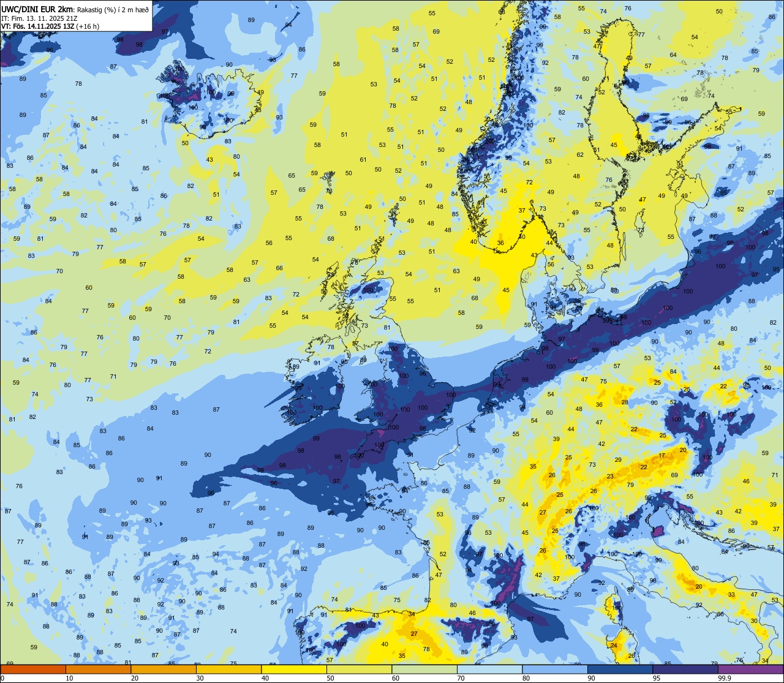Click the 20–30 legend color segment
The image size is (784, 683).
(164, 669)
